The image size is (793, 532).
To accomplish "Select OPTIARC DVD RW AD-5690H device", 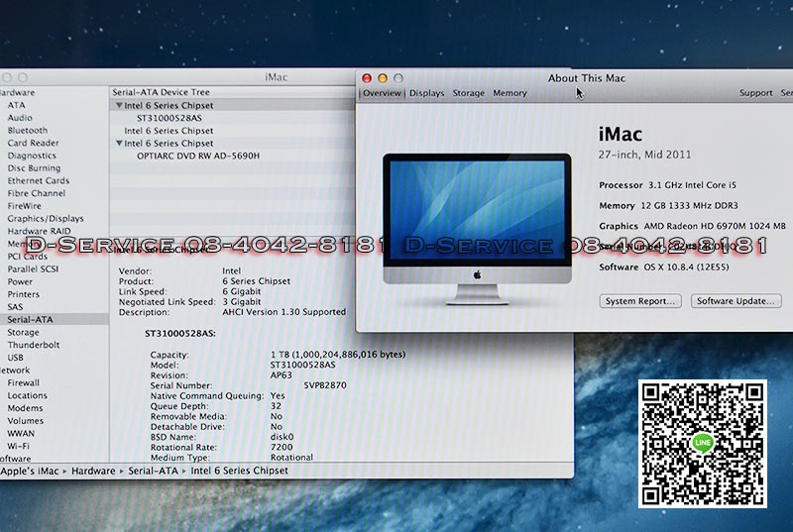I will (x=197, y=156).
